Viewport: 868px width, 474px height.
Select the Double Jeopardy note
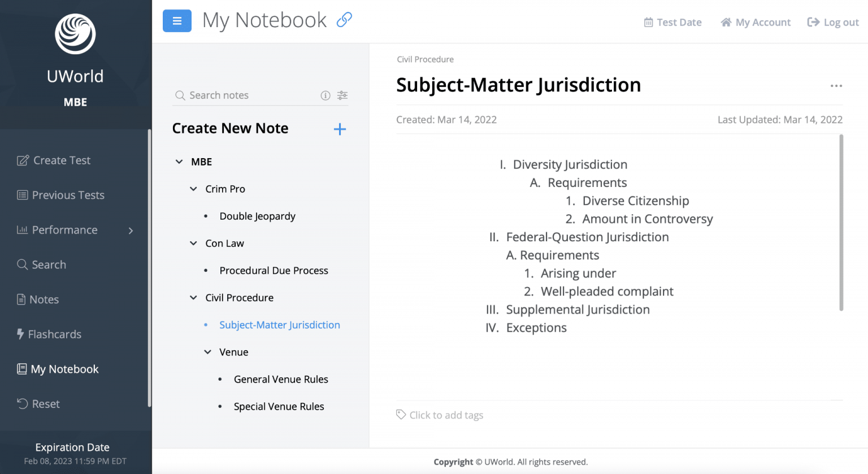[257, 216]
